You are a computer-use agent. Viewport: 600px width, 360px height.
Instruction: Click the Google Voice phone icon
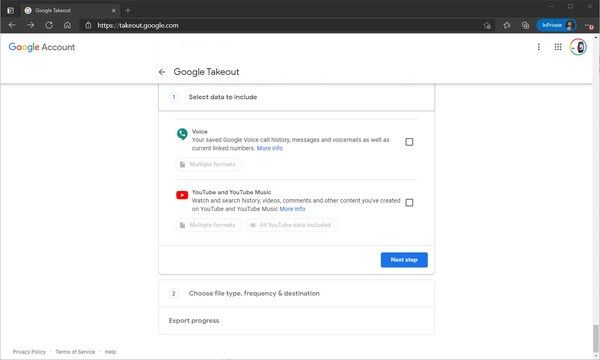pos(182,134)
